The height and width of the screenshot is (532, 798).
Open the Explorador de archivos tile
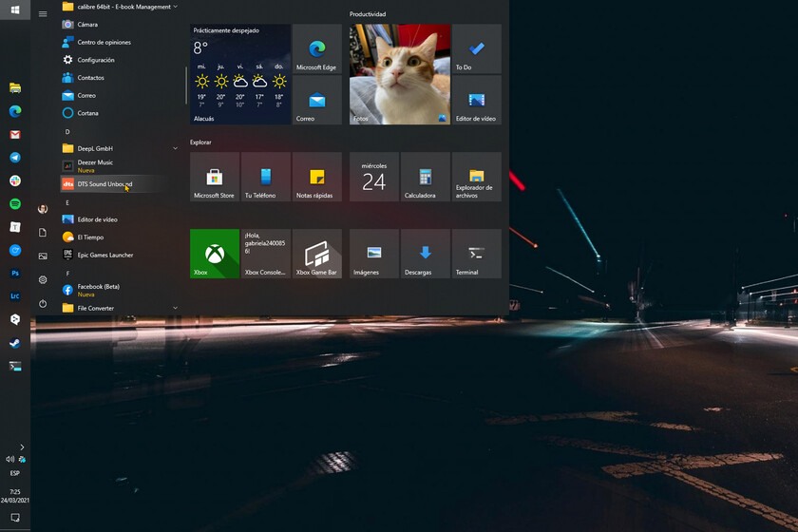click(476, 177)
